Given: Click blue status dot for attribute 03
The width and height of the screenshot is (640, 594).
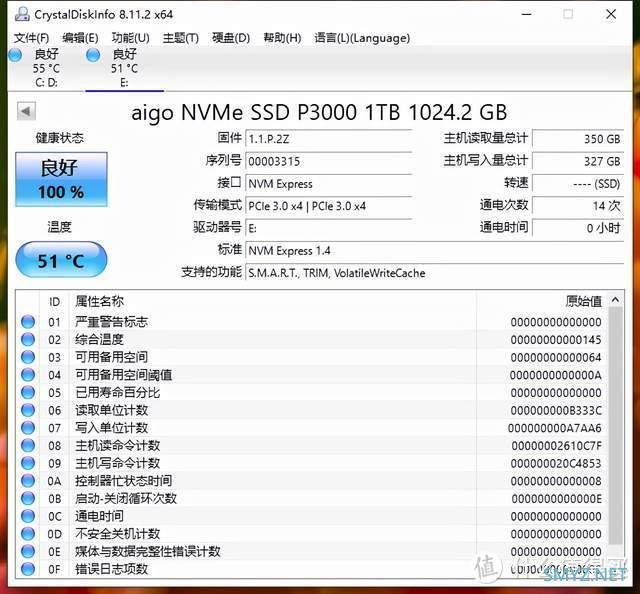Looking at the screenshot, I should point(28,357).
